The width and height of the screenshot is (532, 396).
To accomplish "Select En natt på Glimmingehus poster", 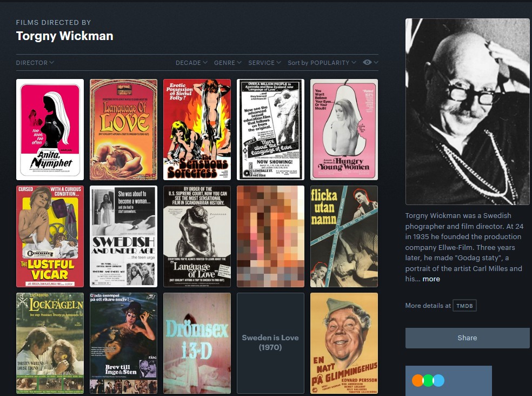I will [x=344, y=343].
